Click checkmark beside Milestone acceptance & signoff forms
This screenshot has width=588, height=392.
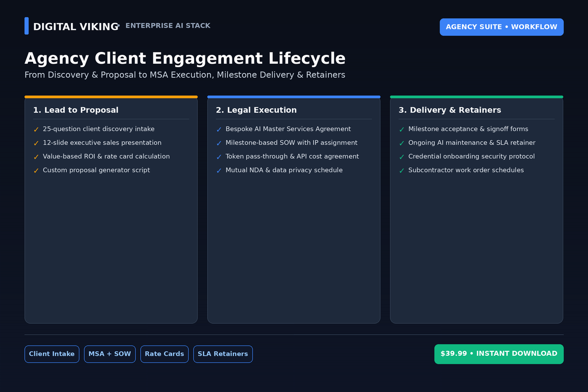[x=402, y=130]
